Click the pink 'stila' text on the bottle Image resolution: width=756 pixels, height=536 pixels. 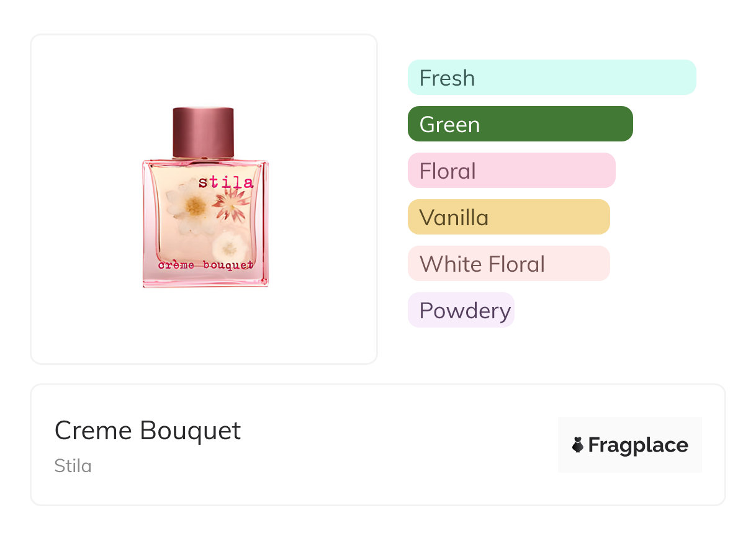pyautogui.click(x=226, y=182)
